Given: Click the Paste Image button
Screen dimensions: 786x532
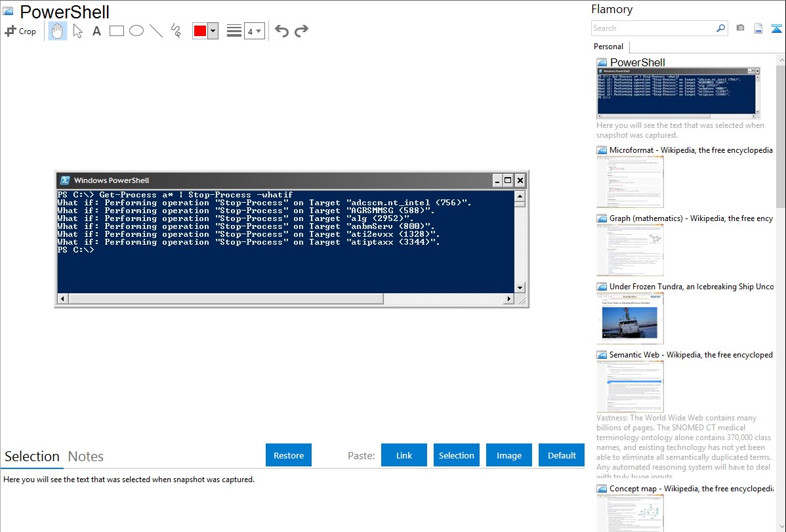Looking at the screenshot, I should [508, 455].
